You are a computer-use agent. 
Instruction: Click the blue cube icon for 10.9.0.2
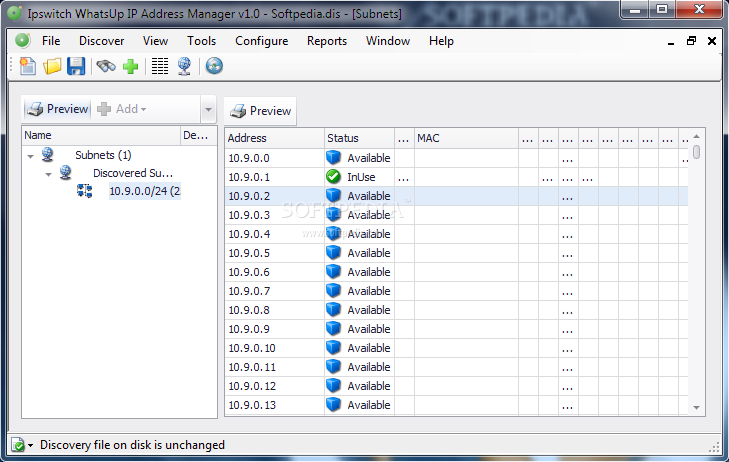tap(333, 196)
